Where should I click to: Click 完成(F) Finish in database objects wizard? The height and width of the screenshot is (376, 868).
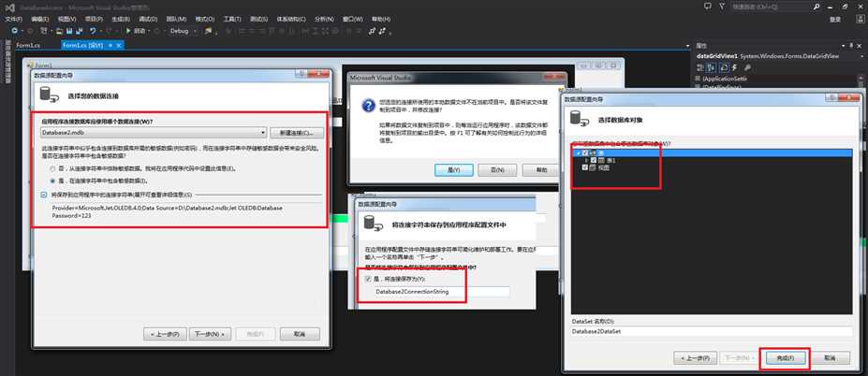click(x=785, y=357)
